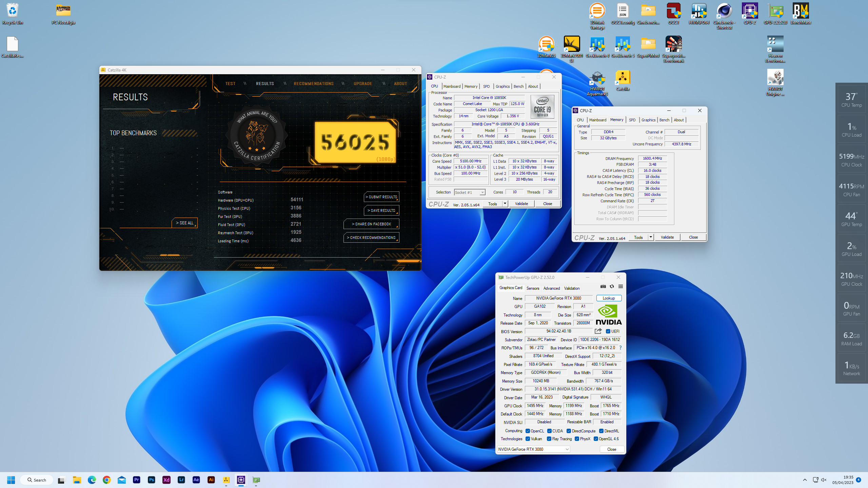Image resolution: width=868 pixels, height=488 pixels.
Task: Open the OCCT.config JSON file icon
Action: [x=623, y=14]
